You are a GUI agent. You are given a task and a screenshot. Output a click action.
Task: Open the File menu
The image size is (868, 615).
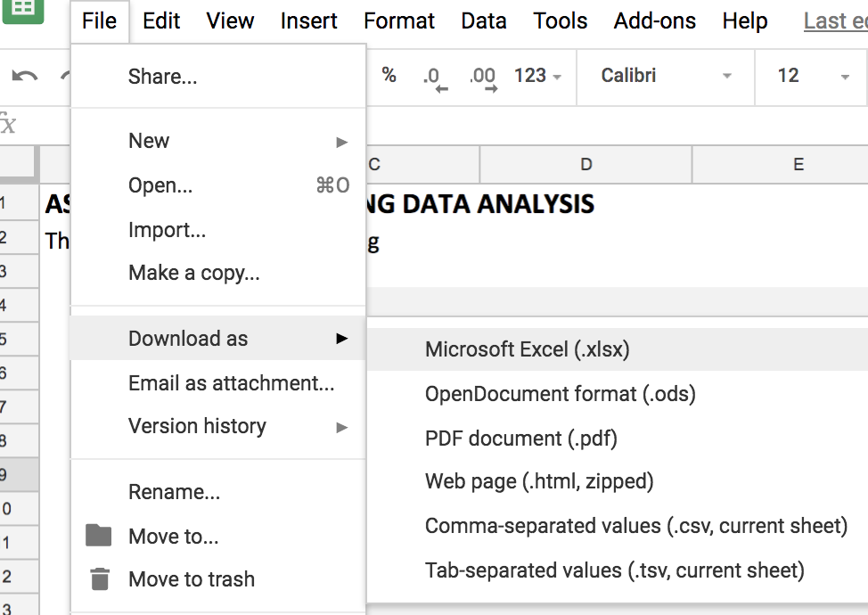click(x=99, y=21)
